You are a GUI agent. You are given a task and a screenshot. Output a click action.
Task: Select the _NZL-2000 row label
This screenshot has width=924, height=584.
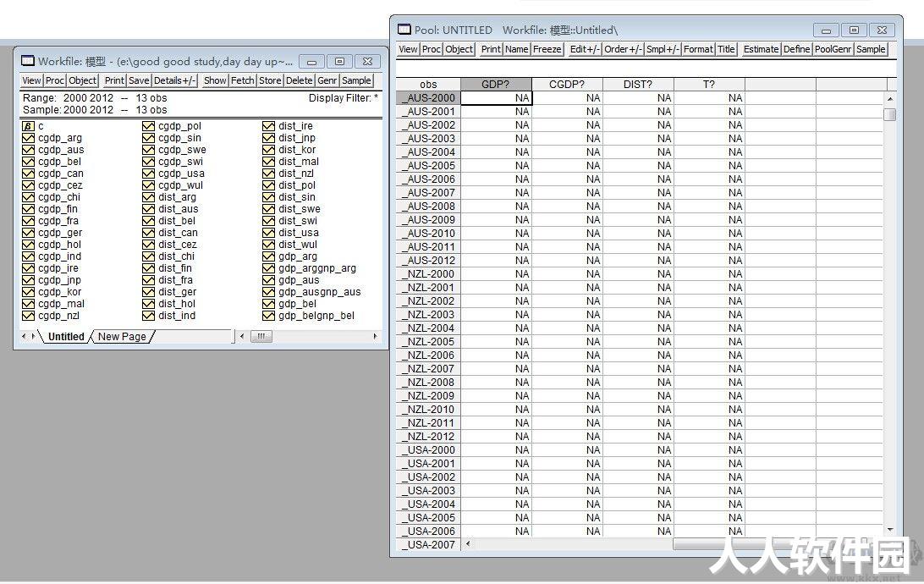click(428, 274)
